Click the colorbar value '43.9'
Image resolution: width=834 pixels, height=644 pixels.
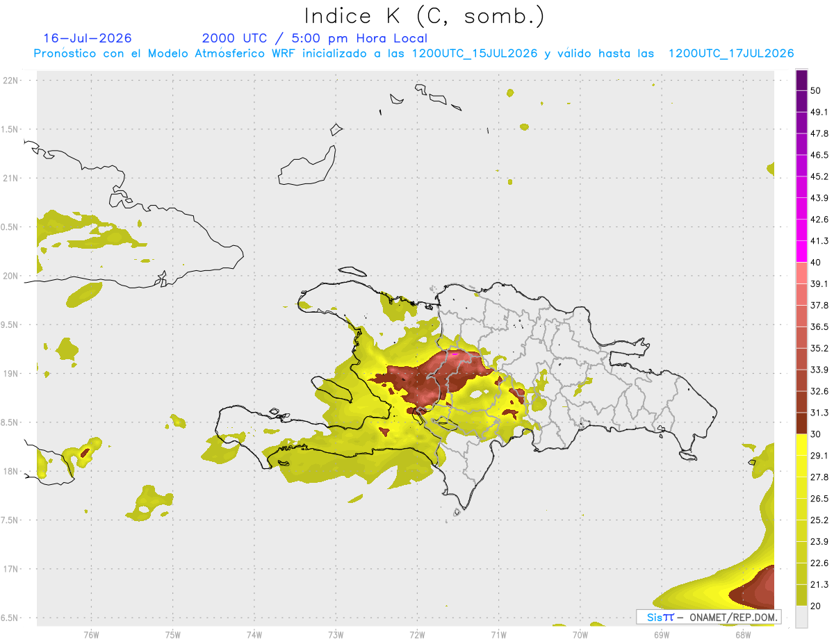pos(819,198)
